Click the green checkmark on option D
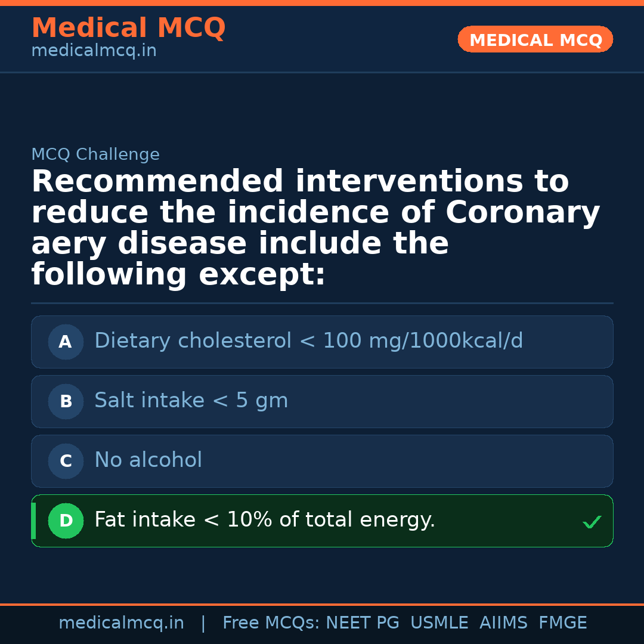Viewport: 644px width, 644px height. click(592, 522)
